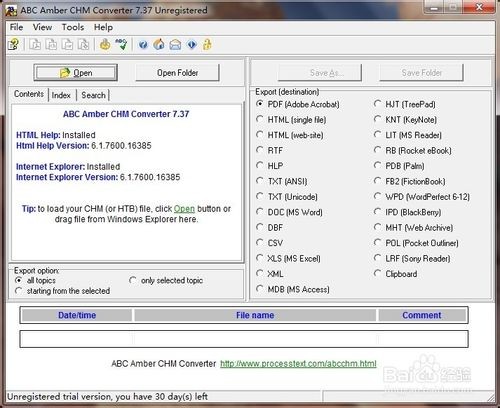The image size is (500, 408).
Task: Click the ABC spell-check toolbar icon
Action: click(121, 44)
